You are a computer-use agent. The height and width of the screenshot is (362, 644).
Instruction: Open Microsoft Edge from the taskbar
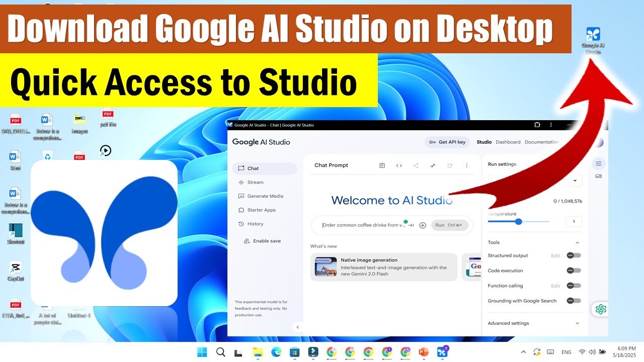point(276,352)
